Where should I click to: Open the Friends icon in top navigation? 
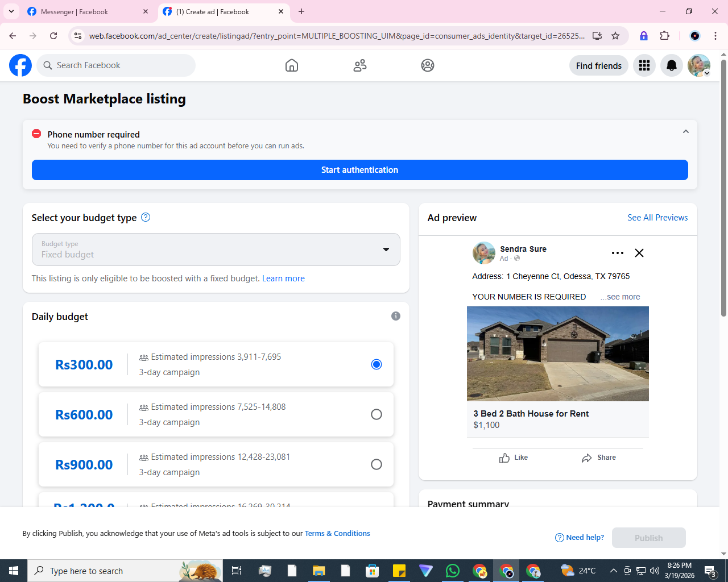pyautogui.click(x=360, y=65)
